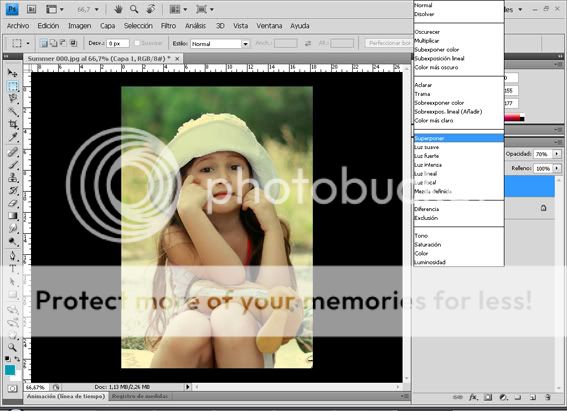Choose Luminosidad blend mode
The width and height of the screenshot is (567, 411).
coord(459,262)
